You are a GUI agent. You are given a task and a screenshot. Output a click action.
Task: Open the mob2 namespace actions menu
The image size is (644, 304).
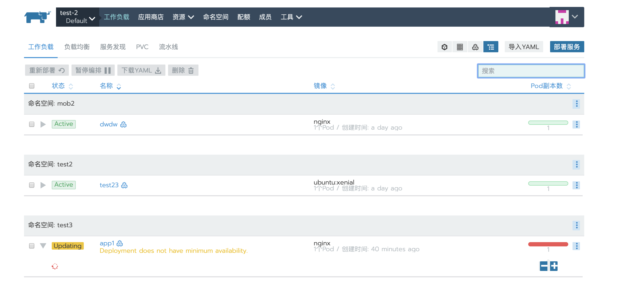tap(577, 104)
